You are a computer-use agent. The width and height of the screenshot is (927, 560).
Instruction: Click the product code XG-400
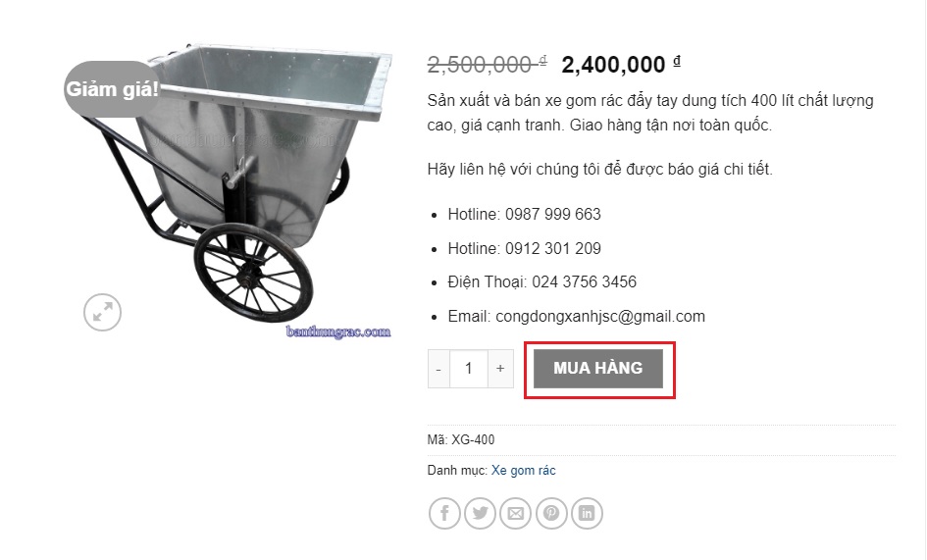point(473,440)
